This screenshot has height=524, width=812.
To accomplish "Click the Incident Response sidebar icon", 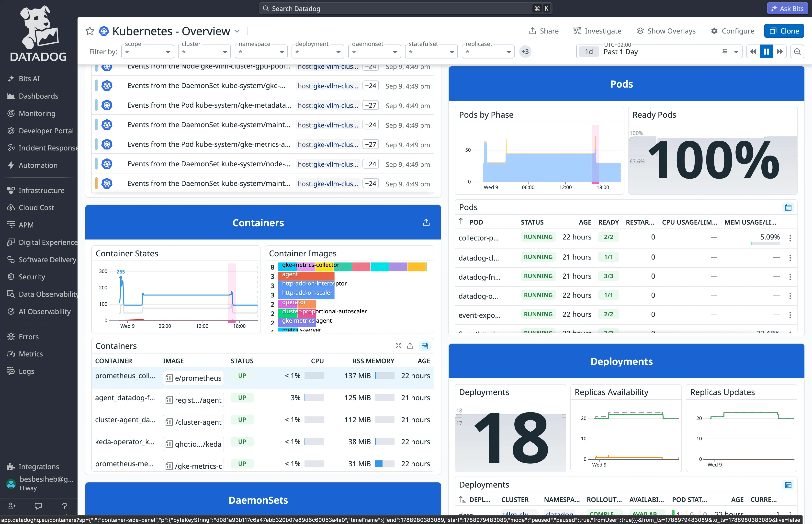I will (x=11, y=148).
